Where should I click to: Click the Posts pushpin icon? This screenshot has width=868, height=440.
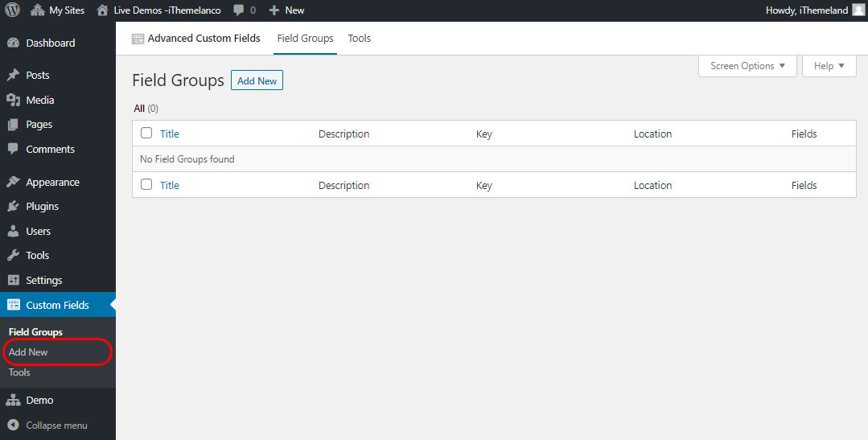point(14,75)
